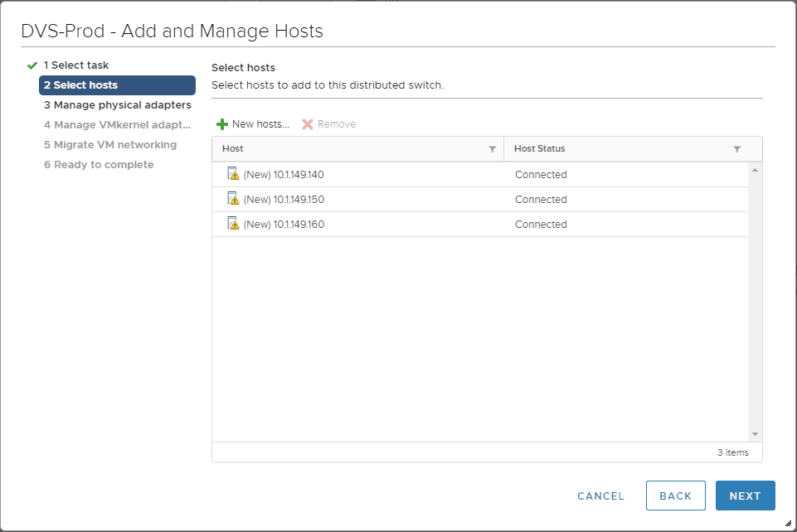Click the scrollbar down arrow
Viewport: 797px width, 532px height.
tap(755, 433)
